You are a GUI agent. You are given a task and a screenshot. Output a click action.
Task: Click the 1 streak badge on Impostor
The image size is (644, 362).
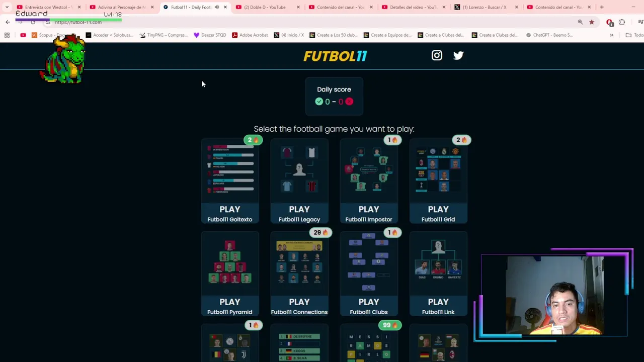[392, 140]
